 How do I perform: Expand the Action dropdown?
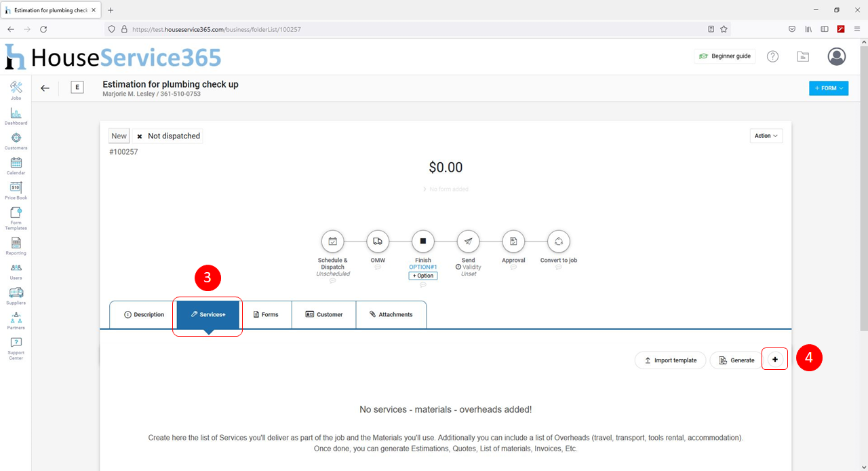click(766, 136)
